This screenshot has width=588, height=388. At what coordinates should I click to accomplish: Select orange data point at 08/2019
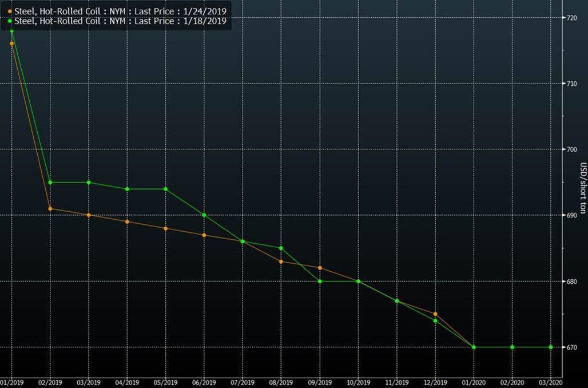point(281,262)
